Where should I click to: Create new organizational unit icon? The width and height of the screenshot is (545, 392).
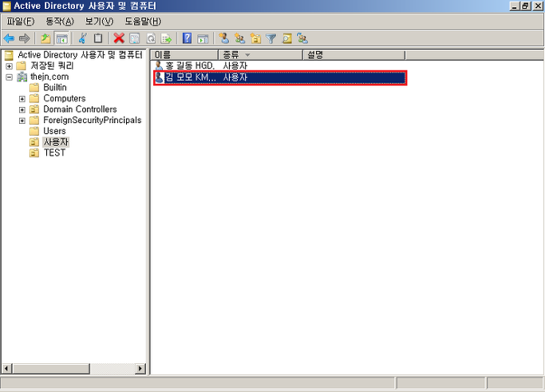pos(255,38)
